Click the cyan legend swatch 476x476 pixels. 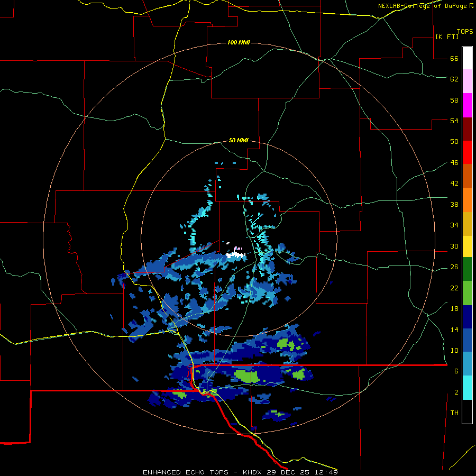(x=467, y=388)
